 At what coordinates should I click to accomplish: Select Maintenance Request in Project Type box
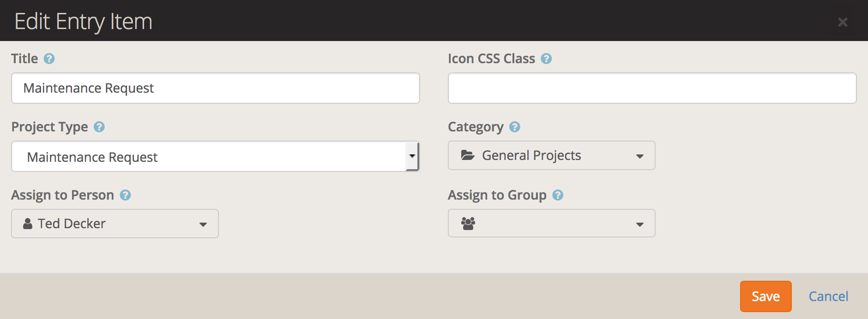coord(208,157)
